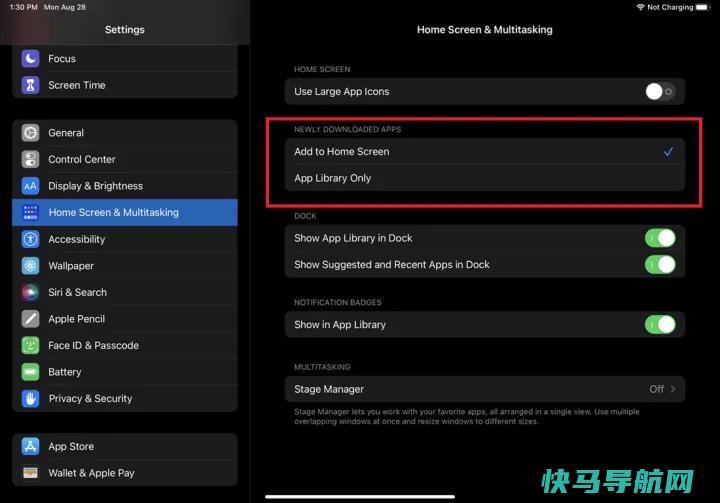This screenshot has width=720, height=503.
Task: Select Home Screen & Multitasking row
Action: tap(125, 212)
